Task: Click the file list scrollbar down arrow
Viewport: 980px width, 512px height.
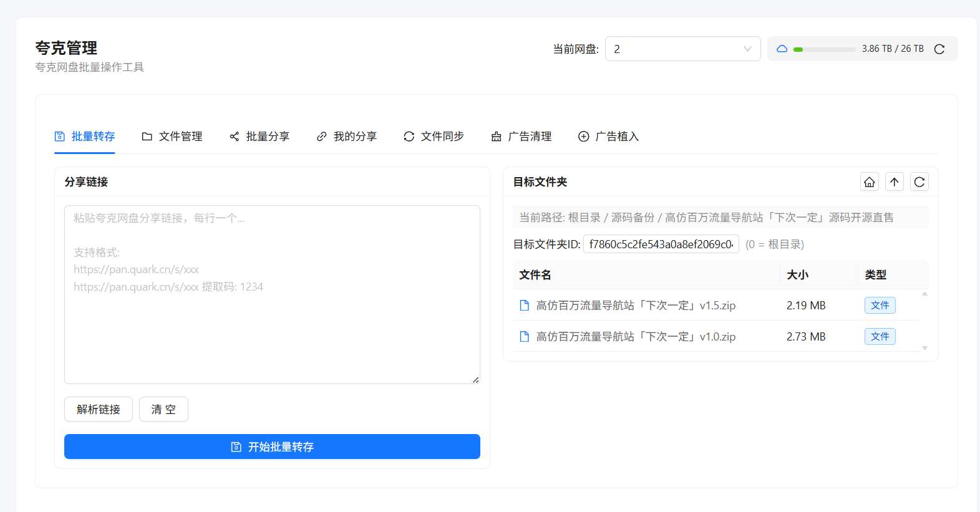Action: [924, 348]
